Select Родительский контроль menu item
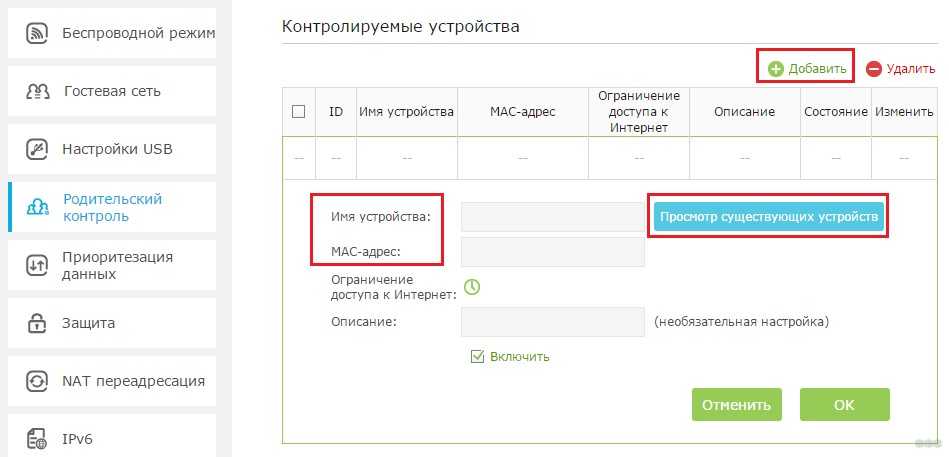The width and height of the screenshot is (949, 457). 111,207
